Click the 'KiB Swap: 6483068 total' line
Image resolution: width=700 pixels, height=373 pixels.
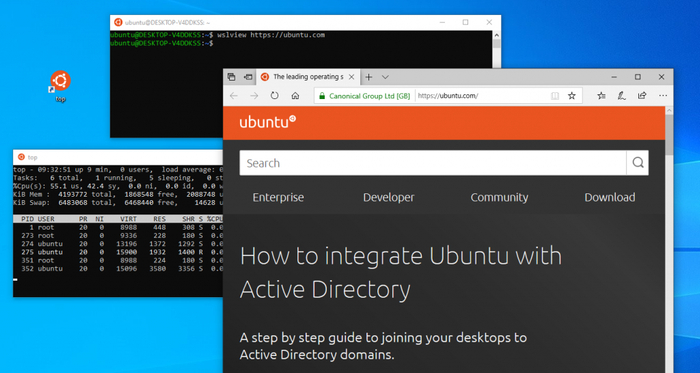tap(118, 202)
